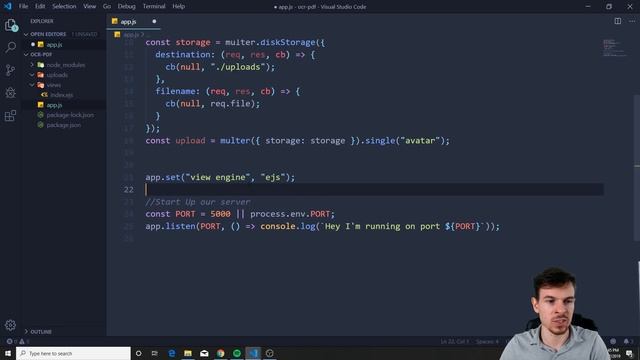Click the VS Code taskbar icon

(253, 353)
